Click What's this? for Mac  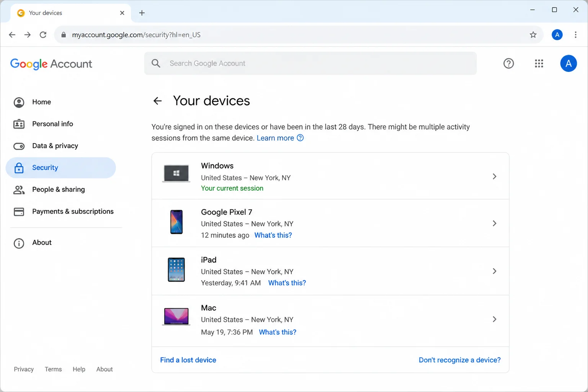point(278,332)
